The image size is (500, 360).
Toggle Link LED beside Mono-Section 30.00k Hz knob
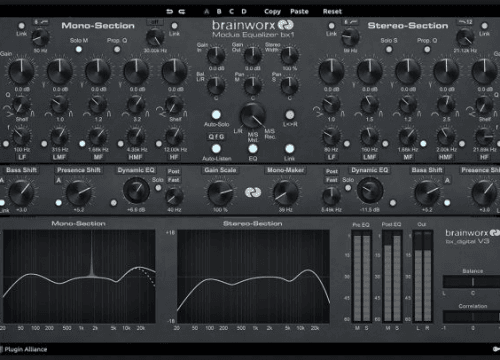tap(174, 26)
